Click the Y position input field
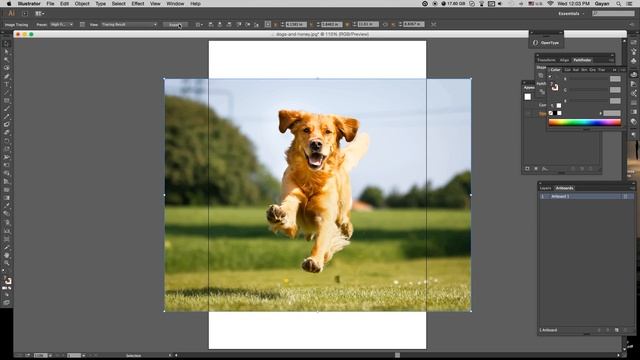 click(331, 24)
